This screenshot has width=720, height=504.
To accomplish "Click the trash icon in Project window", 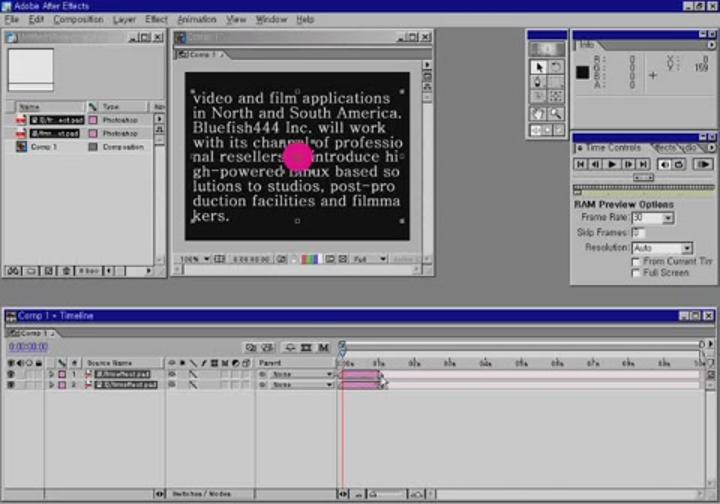I will click(66, 271).
